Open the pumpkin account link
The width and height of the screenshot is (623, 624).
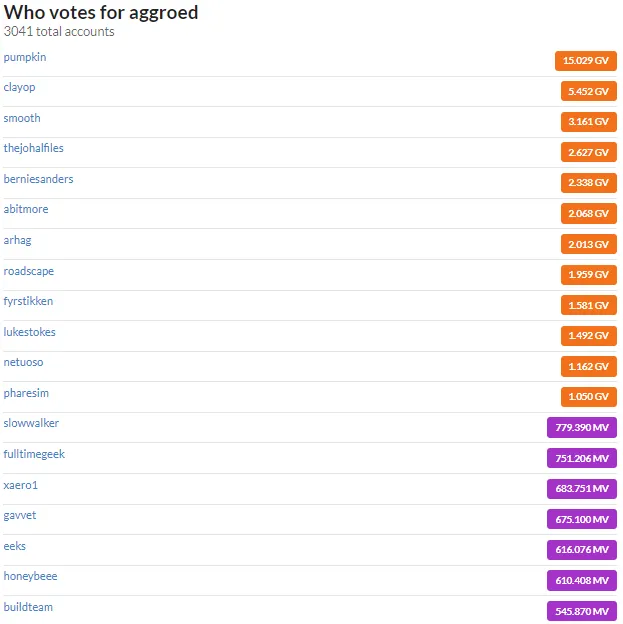point(25,57)
